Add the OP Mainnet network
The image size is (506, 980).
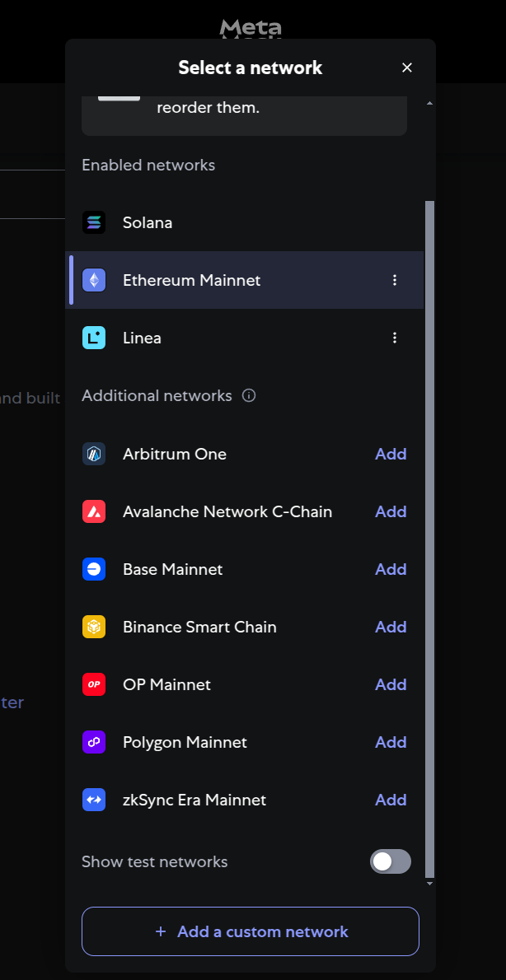coord(391,684)
